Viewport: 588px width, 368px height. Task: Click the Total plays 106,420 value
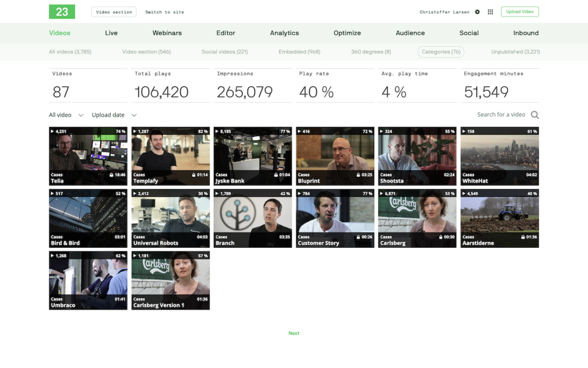click(162, 92)
